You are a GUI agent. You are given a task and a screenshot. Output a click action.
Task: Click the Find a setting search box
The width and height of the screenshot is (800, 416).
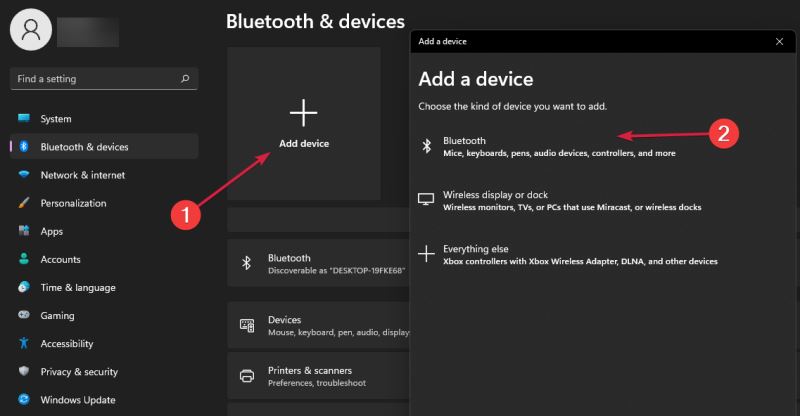click(95, 78)
